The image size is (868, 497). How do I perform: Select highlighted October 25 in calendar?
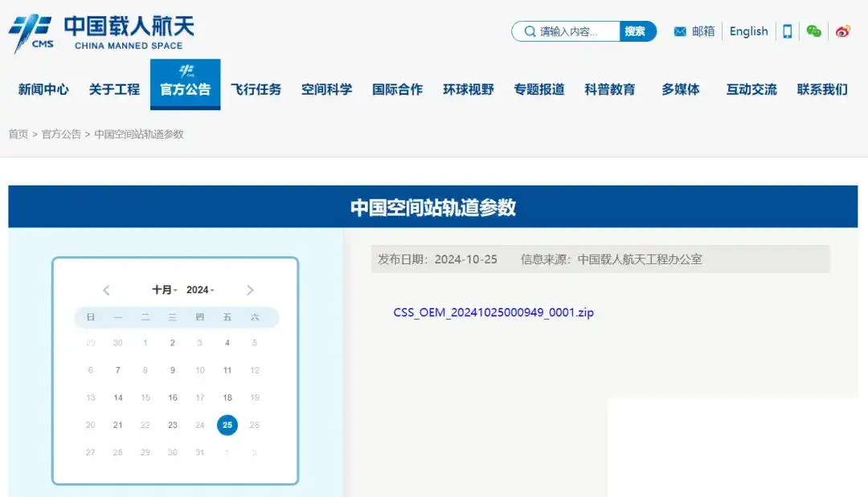click(x=227, y=425)
